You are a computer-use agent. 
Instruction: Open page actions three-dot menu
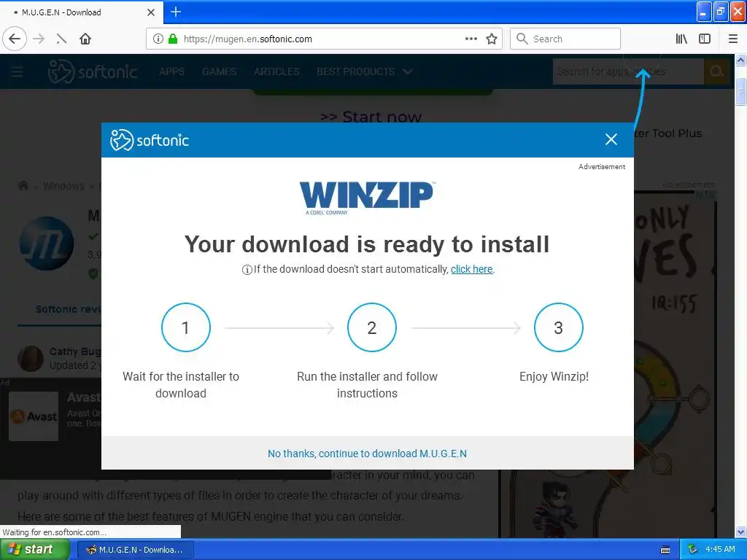(x=471, y=39)
